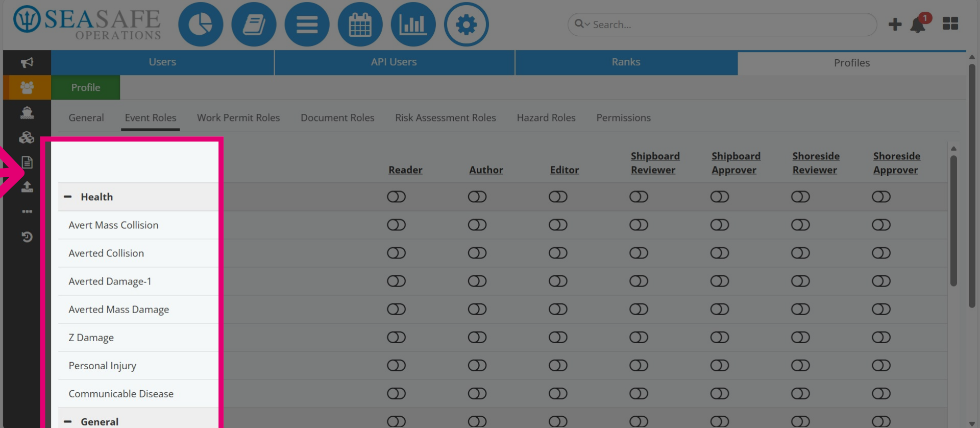The image size is (980, 428).
Task: Open the Permissions sub-tab
Action: [x=624, y=117]
